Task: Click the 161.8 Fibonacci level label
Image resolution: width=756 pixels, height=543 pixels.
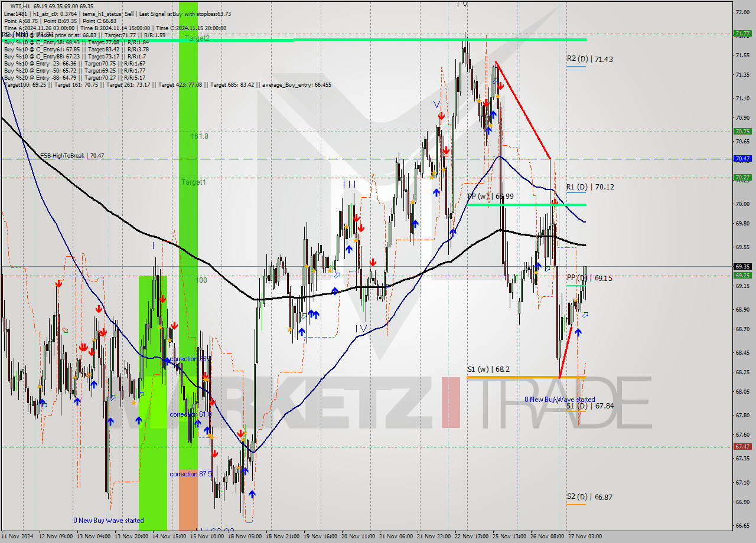Action: tap(199, 136)
